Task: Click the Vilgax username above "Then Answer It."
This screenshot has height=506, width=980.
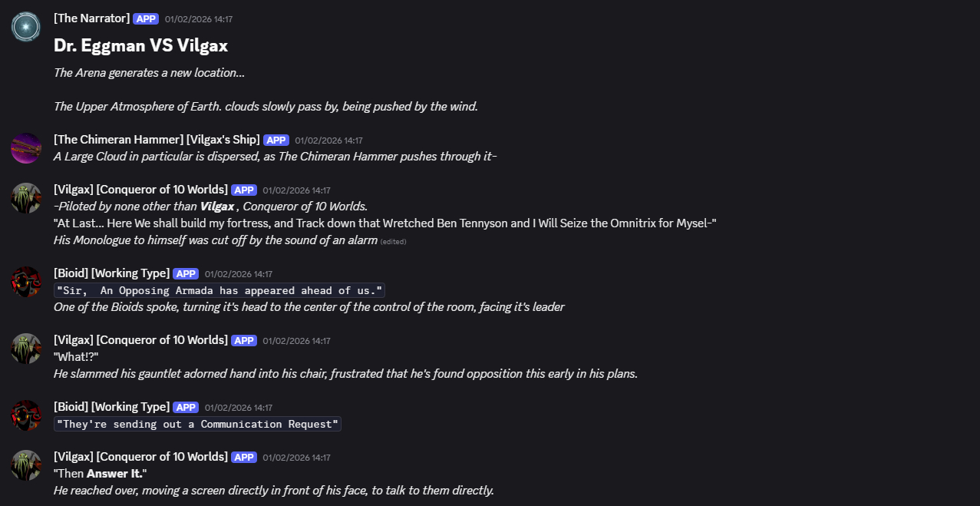Action: tap(140, 457)
